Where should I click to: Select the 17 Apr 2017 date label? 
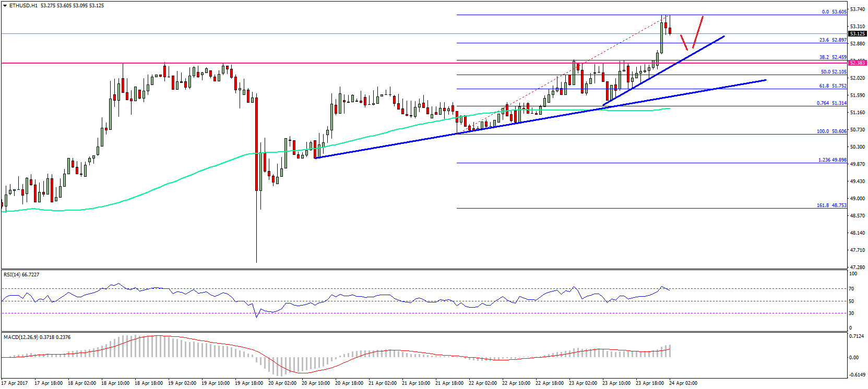15,383
